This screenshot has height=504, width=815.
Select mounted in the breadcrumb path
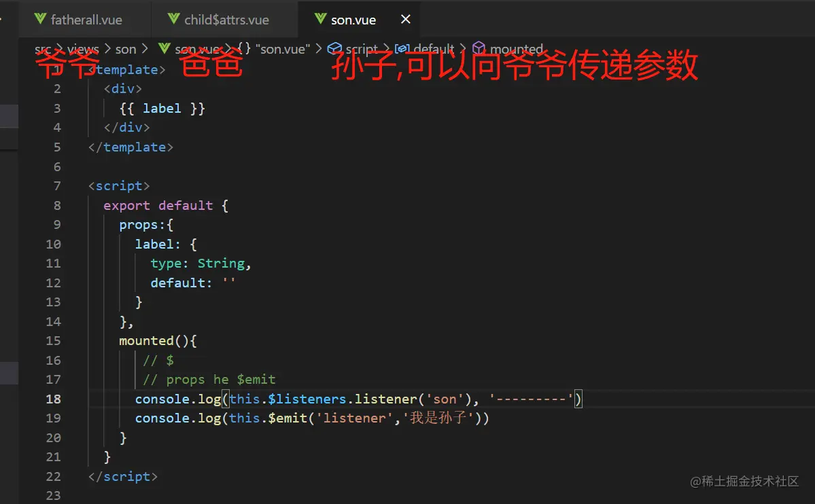click(518, 49)
